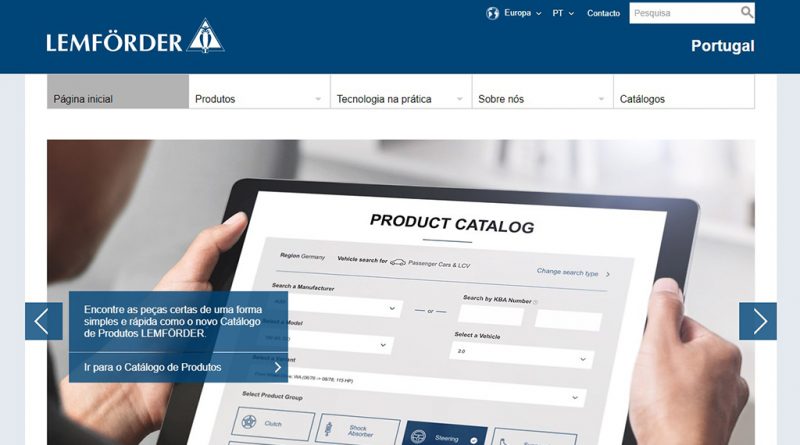This screenshot has width=800, height=445.
Task: Click the Steering icon on tablet image
Action: click(x=445, y=435)
